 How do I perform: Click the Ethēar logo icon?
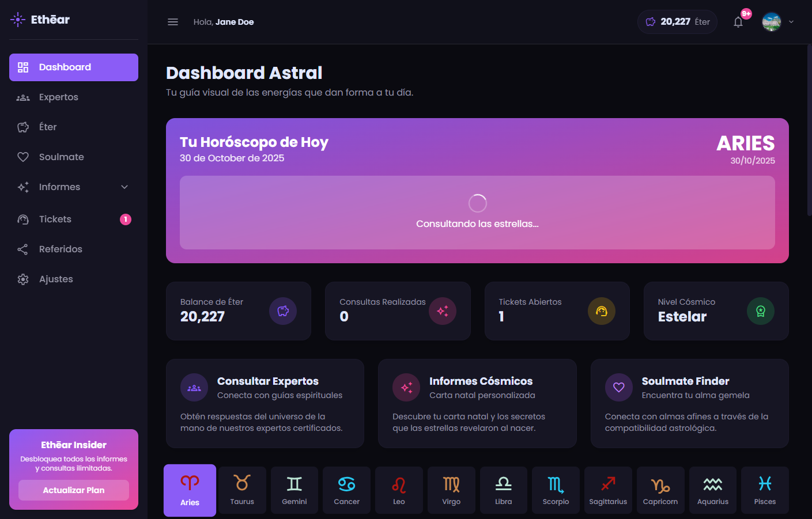point(18,20)
